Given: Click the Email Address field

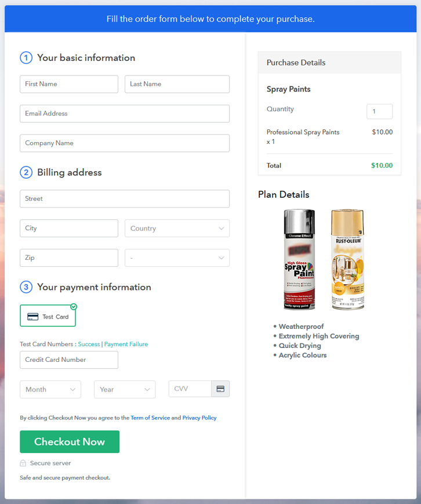Looking at the screenshot, I should tap(125, 114).
